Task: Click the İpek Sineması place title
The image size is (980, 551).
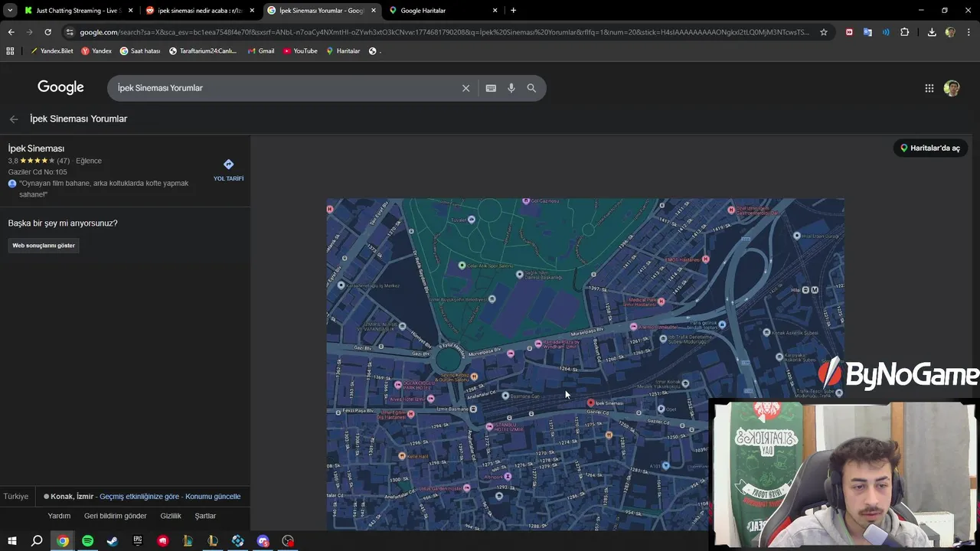Action: [x=36, y=148]
